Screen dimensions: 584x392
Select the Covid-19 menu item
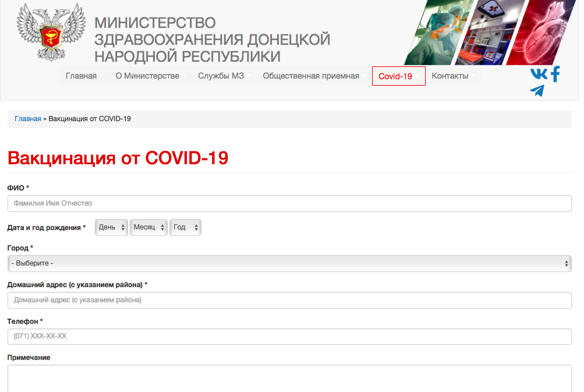pos(395,76)
